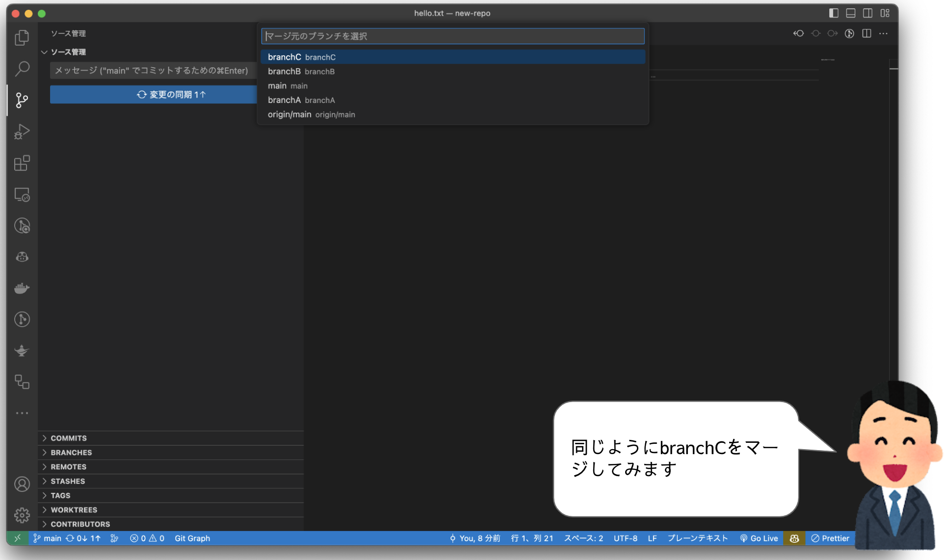Expand the COMMITS section
The width and height of the screenshot is (948, 560).
[x=69, y=438]
